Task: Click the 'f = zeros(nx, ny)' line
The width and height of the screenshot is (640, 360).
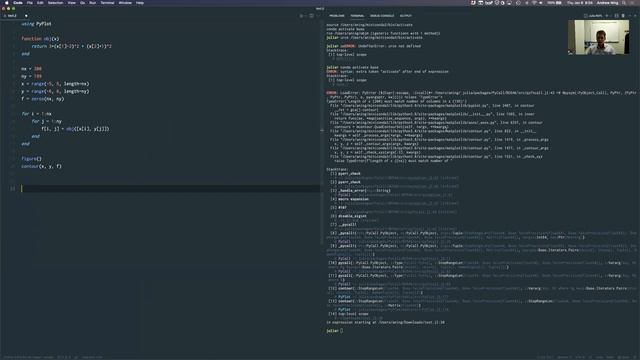Action: pos(42,98)
